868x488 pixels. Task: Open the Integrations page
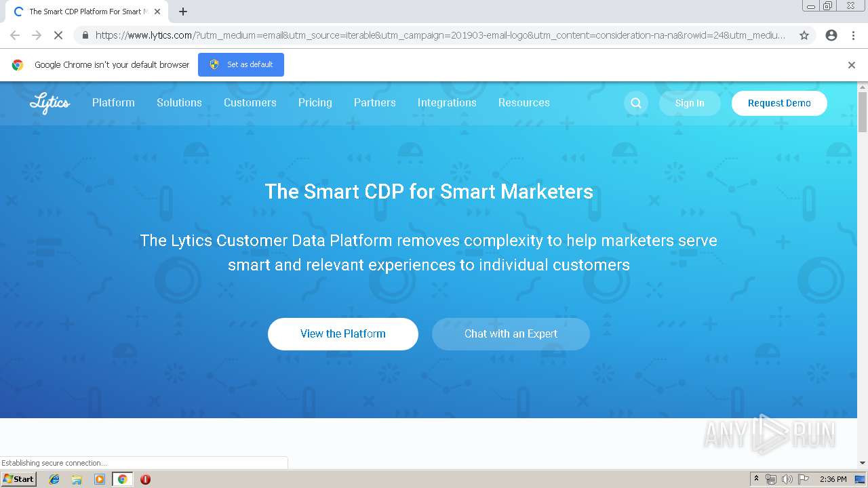click(447, 103)
